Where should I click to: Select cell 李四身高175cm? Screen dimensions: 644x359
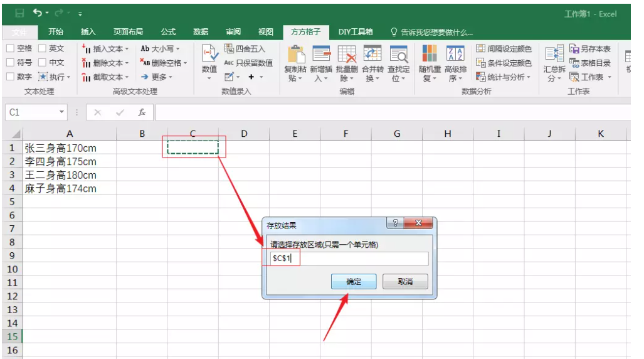pyautogui.click(x=70, y=161)
